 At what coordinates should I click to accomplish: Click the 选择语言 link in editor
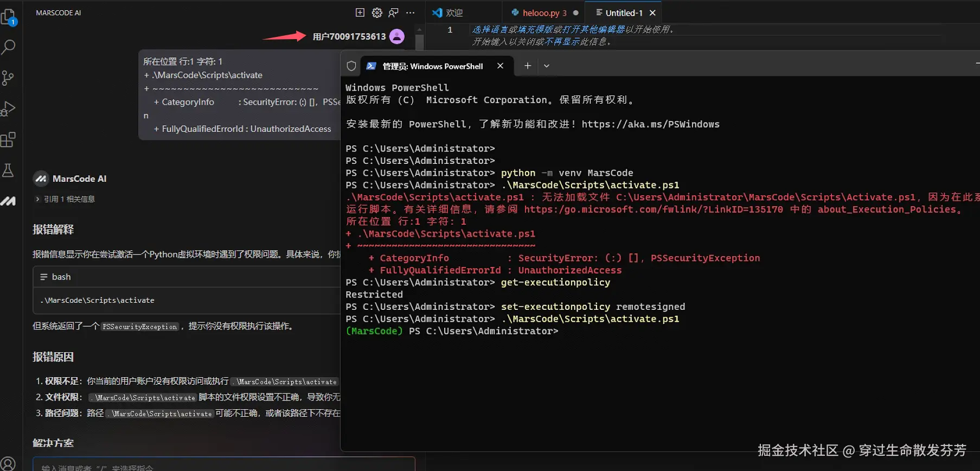pos(490,29)
